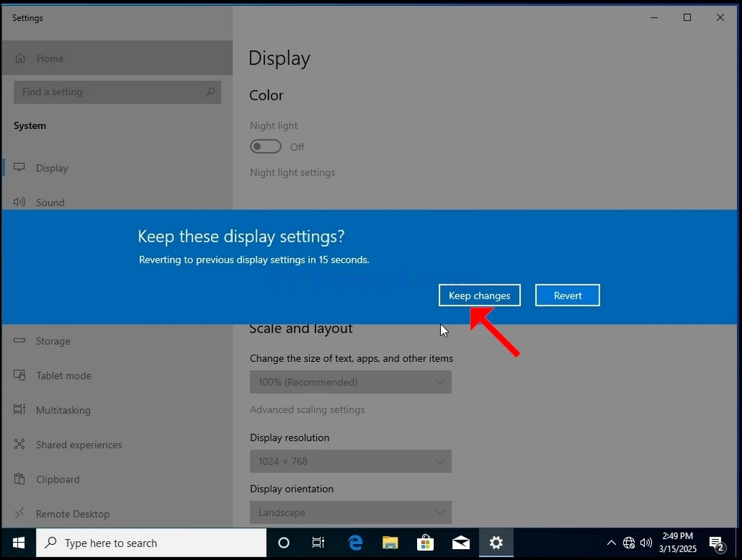
Task: Open Shared experiences settings
Action: [x=117, y=445]
